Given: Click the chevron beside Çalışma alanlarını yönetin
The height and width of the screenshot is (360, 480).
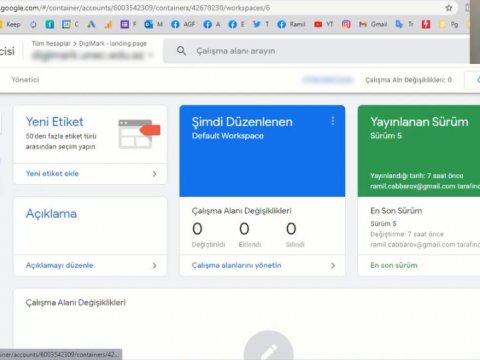Looking at the screenshot, I should pos(333,266).
